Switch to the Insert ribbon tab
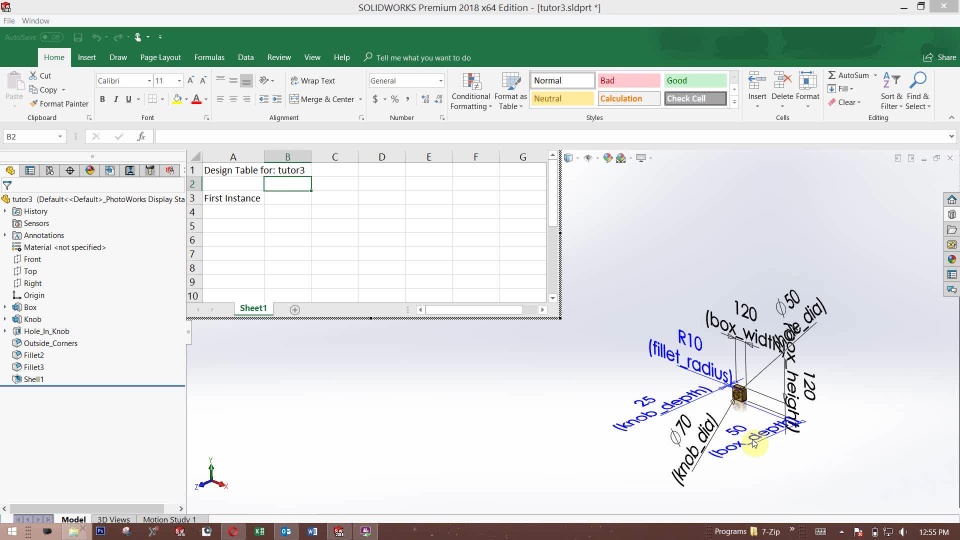The image size is (960, 540). point(86,58)
